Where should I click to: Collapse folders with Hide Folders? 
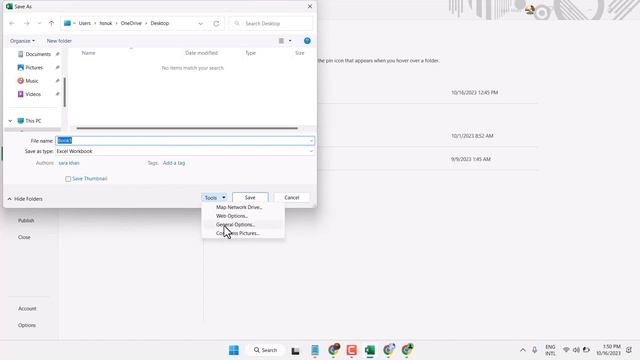25,199
